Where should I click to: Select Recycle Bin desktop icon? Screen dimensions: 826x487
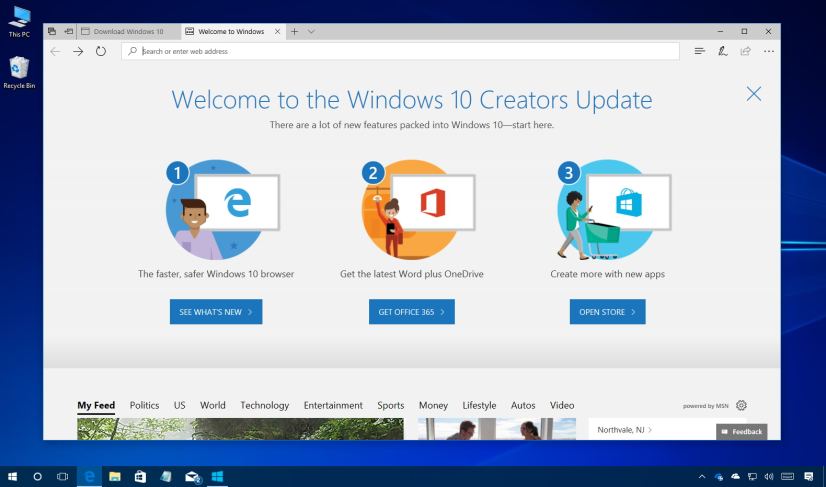[19, 73]
